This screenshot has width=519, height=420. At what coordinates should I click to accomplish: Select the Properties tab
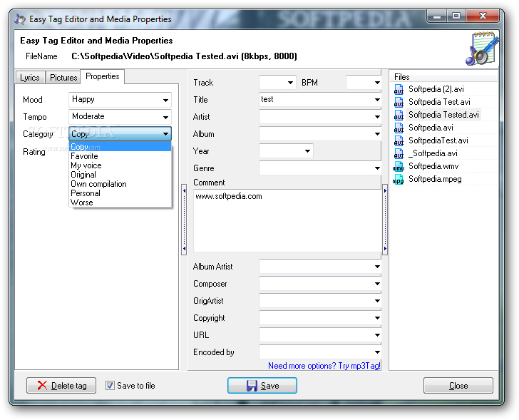[103, 76]
